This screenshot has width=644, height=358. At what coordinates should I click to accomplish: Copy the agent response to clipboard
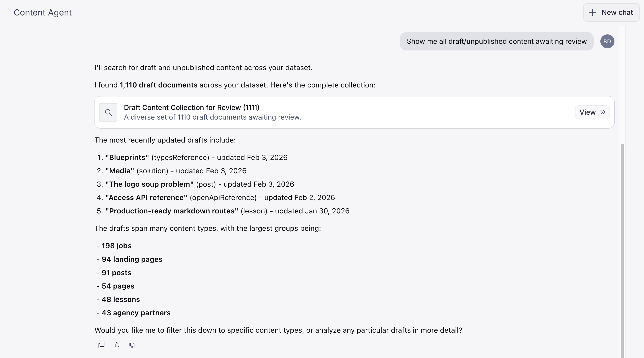click(x=101, y=345)
